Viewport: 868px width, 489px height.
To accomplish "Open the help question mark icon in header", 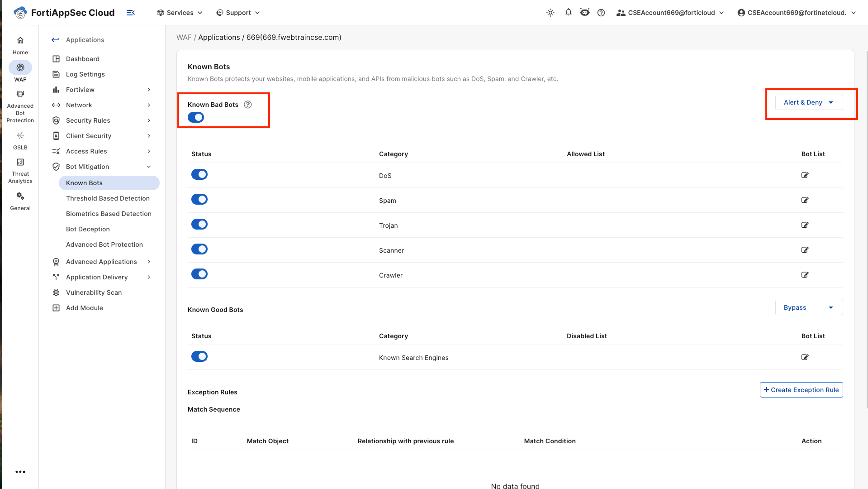I will click(601, 13).
